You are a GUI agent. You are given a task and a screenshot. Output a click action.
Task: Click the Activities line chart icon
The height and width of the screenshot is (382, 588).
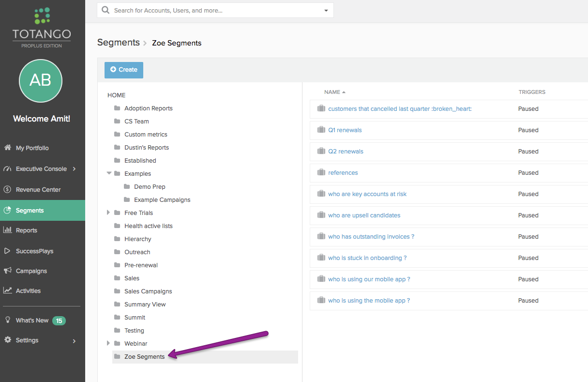(x=7, y=291)
